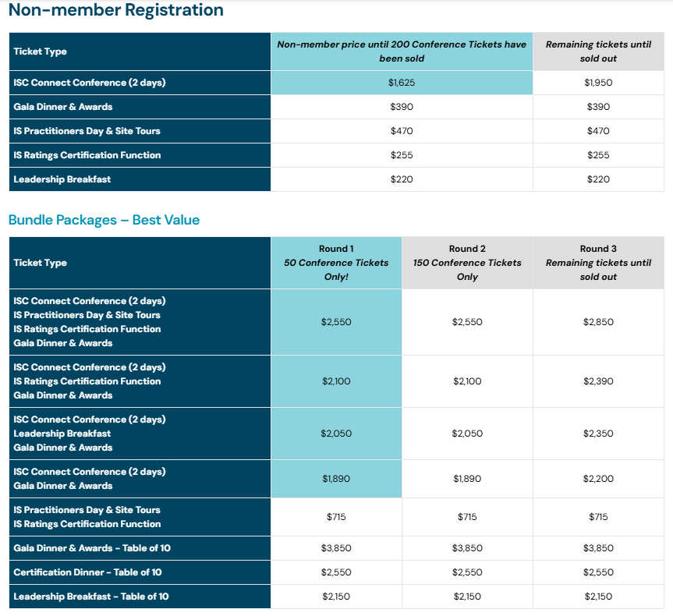Viewport: 673px width, 616px height.
Task: Click the $2,100 Round 2 bundle price
Action: [467, 381]
